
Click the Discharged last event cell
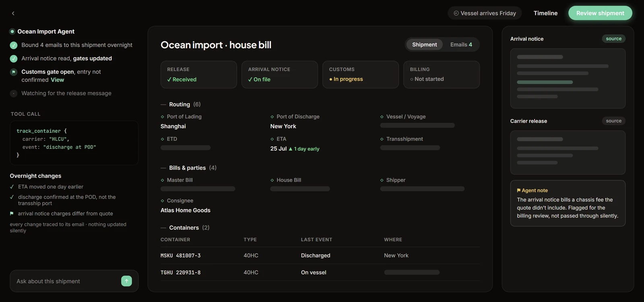316,255
